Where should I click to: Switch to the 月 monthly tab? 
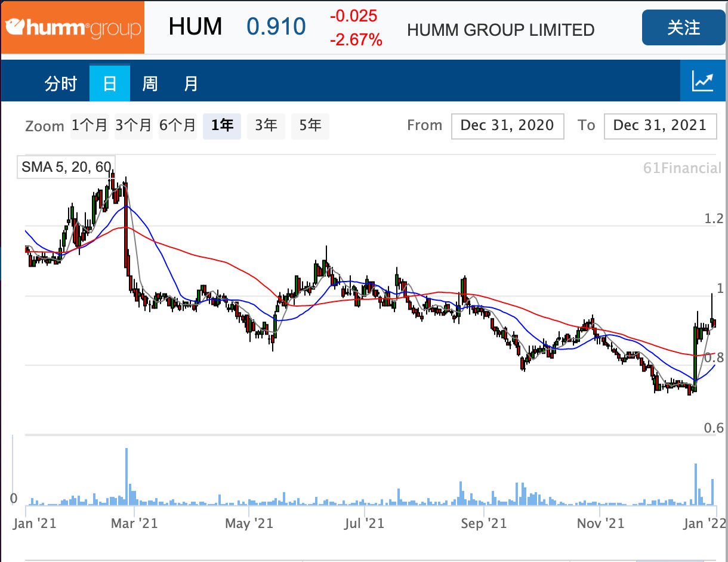coord(191,84)
